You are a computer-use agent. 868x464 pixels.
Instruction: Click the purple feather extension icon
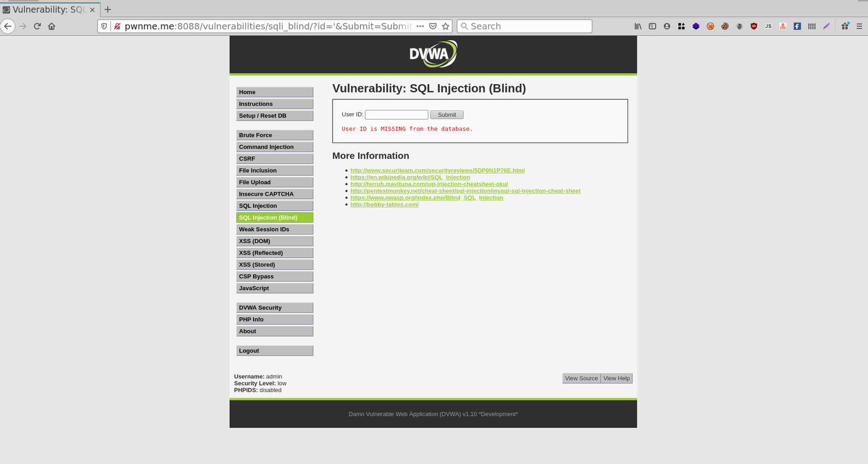tap(826, 26)
